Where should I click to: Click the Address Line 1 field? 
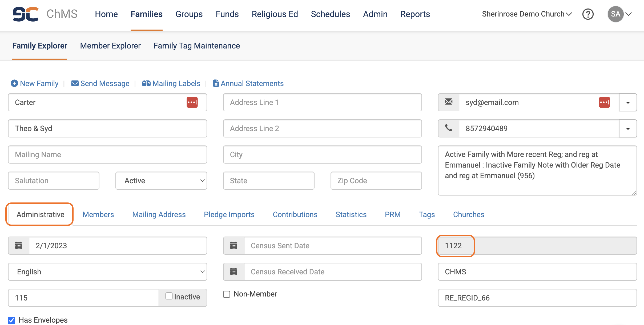tap(322, 102)
